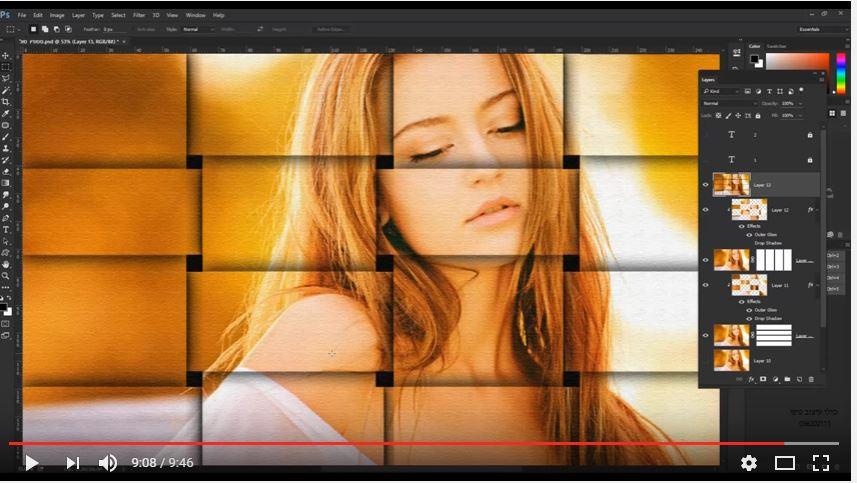857x483 pixels.
Task: Open the Filter menu
Action: tap(139, 15)
